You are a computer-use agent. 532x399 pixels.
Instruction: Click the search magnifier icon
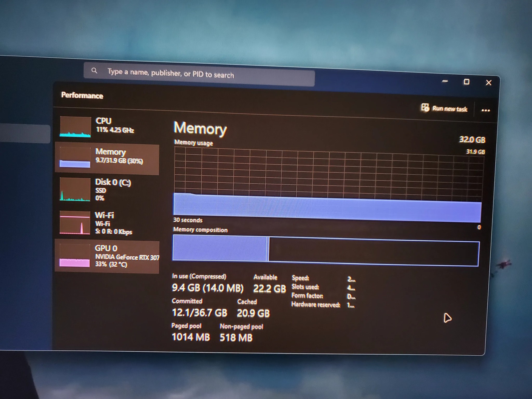[94, 70]
